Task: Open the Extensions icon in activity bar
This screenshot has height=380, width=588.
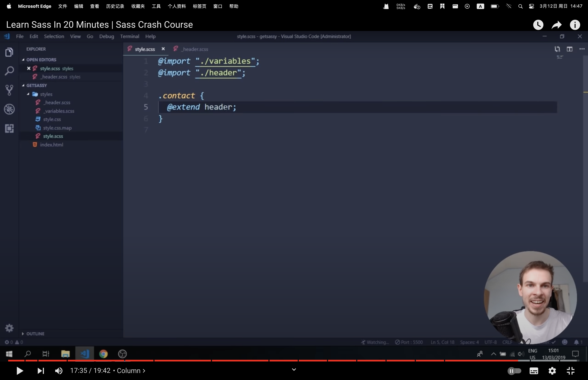Action: pyautogui.click(x=9, y=128)
